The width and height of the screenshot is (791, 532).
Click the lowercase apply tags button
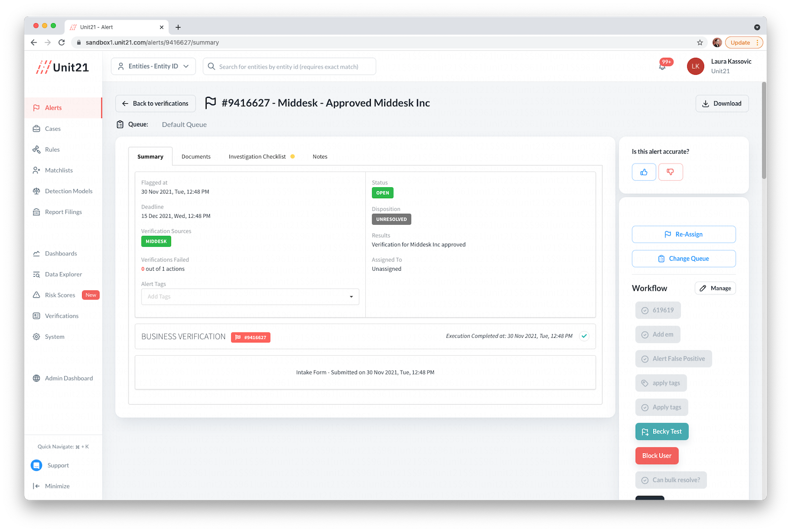point(661,383)
